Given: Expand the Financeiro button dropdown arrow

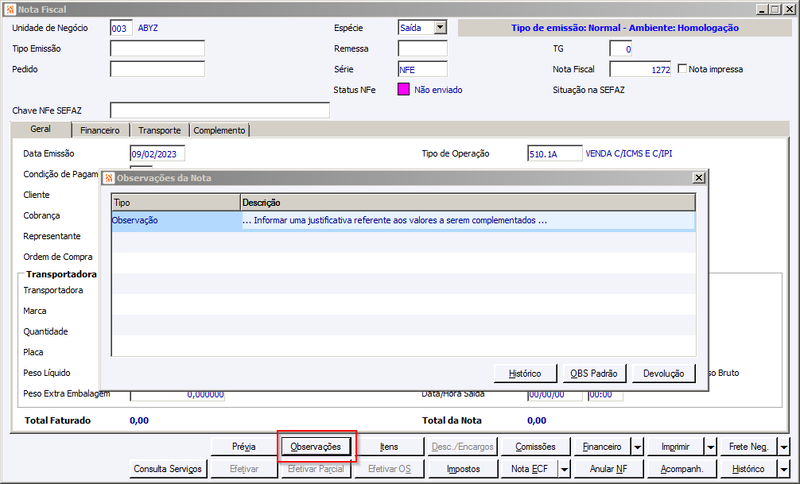Looking at the screenshot, I should (x=638, y=447).
